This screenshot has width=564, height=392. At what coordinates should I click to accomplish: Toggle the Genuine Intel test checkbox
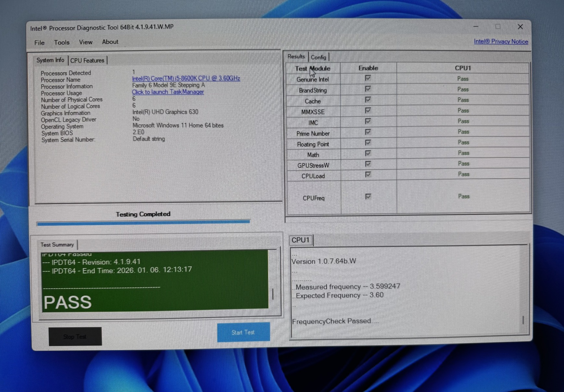368,78
